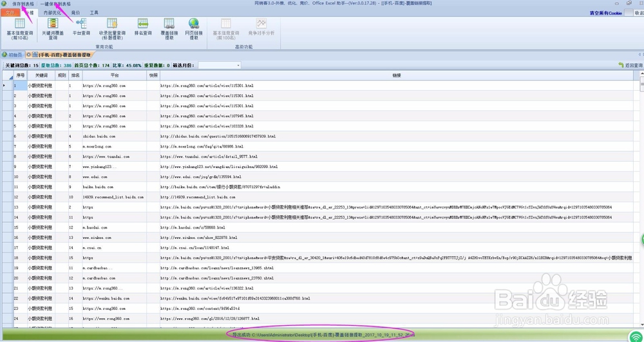Screen dimensions: 644x342
Task: Click the grid select-all corner cell
Action: tap(8, 75)
